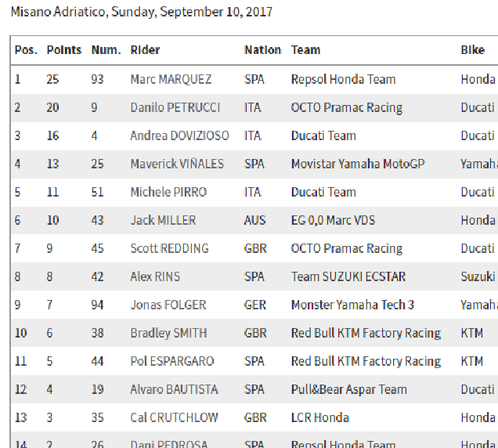Click the Team SUZUKI ECSTAR cell
Viewport: 498px width, 448px height.
[348, 276]
